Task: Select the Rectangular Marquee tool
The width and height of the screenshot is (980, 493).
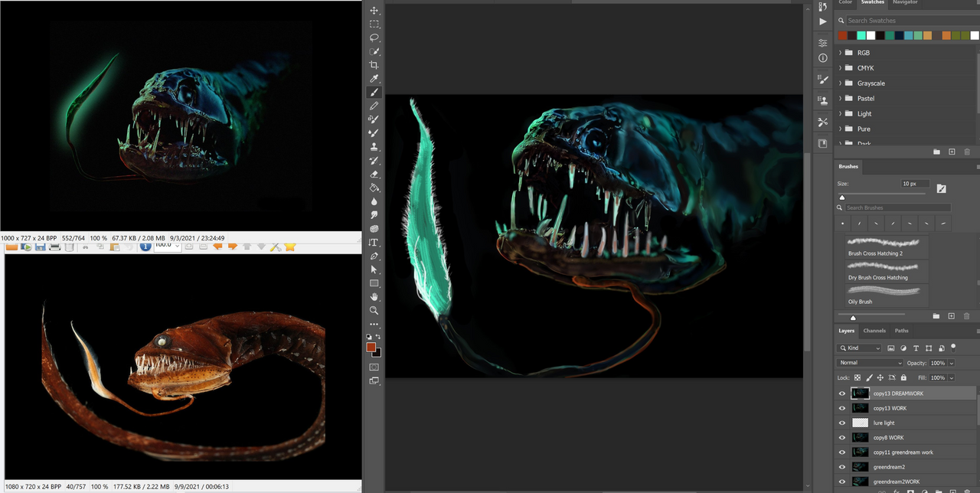Action: pos(374,24)
